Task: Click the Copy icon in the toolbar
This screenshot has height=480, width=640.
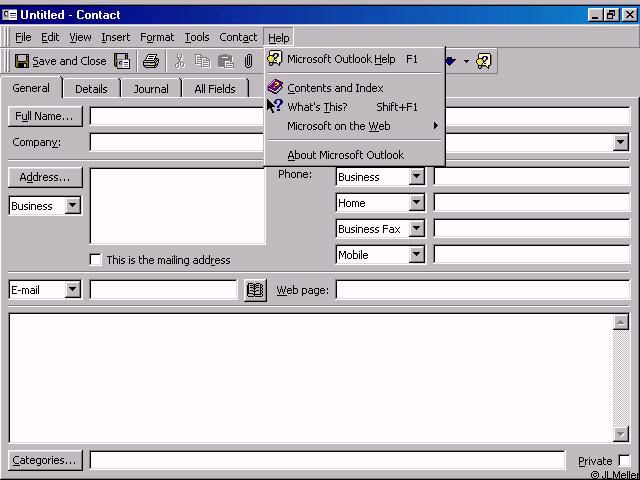Action: point(202,61)
